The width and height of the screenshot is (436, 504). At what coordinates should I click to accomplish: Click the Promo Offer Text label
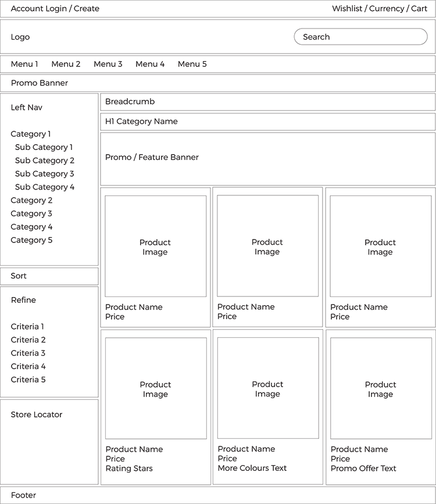coord(363,469)
